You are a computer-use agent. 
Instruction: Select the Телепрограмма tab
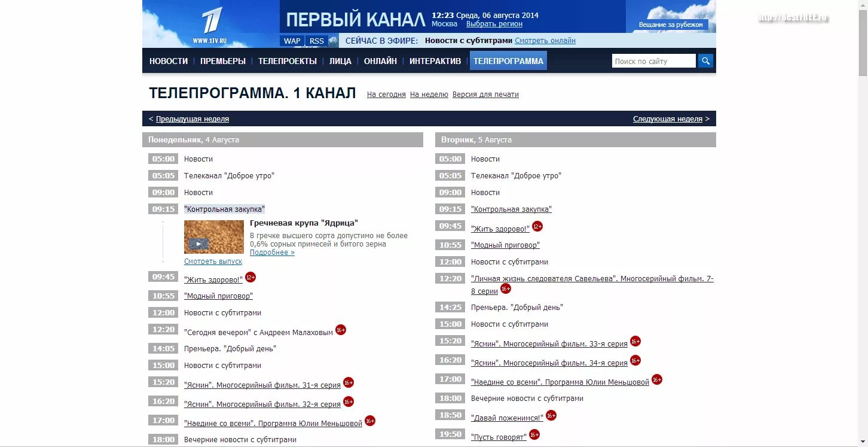508,61
